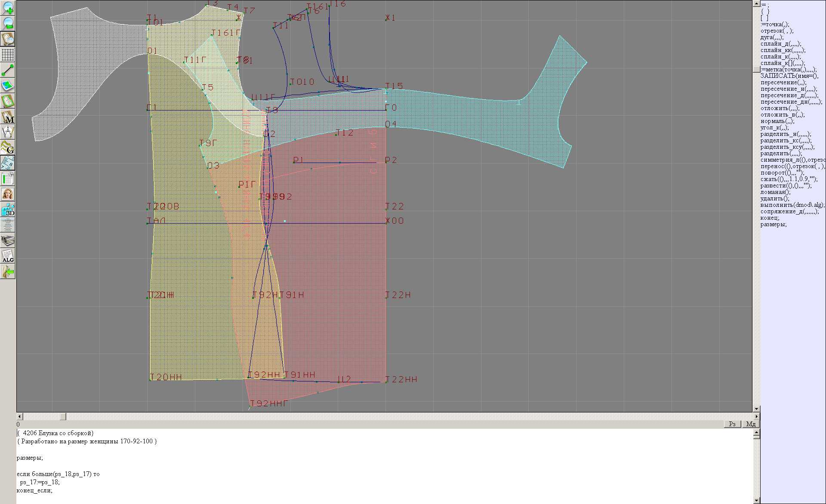Click the green arrow exit icon
826x504 pixels.
8,271
